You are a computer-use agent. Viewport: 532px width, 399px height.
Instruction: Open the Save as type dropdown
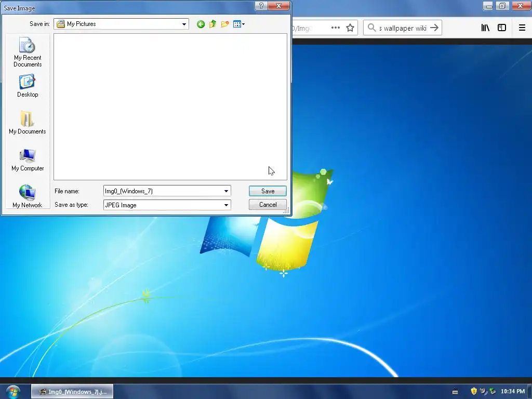226,205
